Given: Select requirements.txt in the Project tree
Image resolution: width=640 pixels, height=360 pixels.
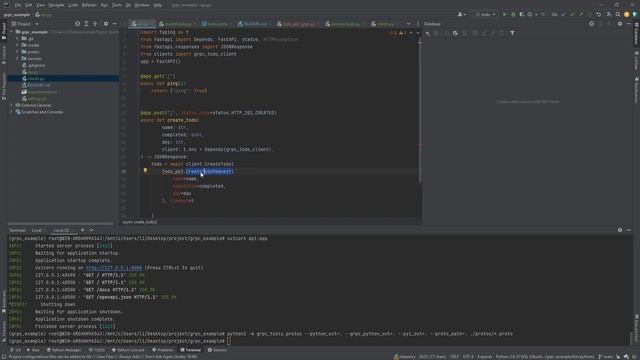Looking at the screenshot, I should click(40, 92).
